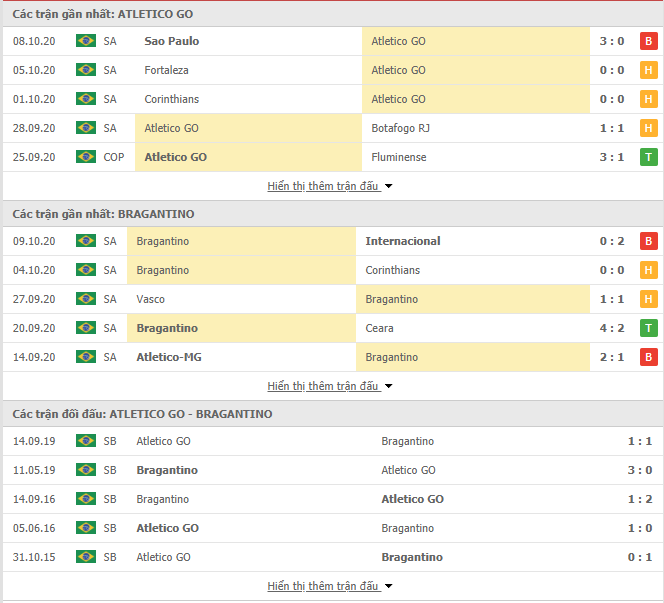Viewport: 664px width, 603px height.
Task: Click the green T badge for Ceara match
Action: pyautogui.click(x=648, y=328)
